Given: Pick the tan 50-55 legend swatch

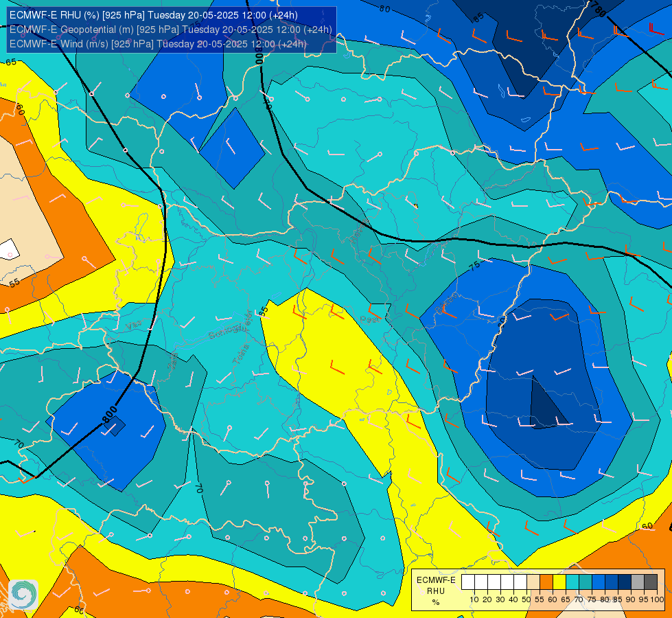Looking at the screenshot, I should tap(533, 582).
